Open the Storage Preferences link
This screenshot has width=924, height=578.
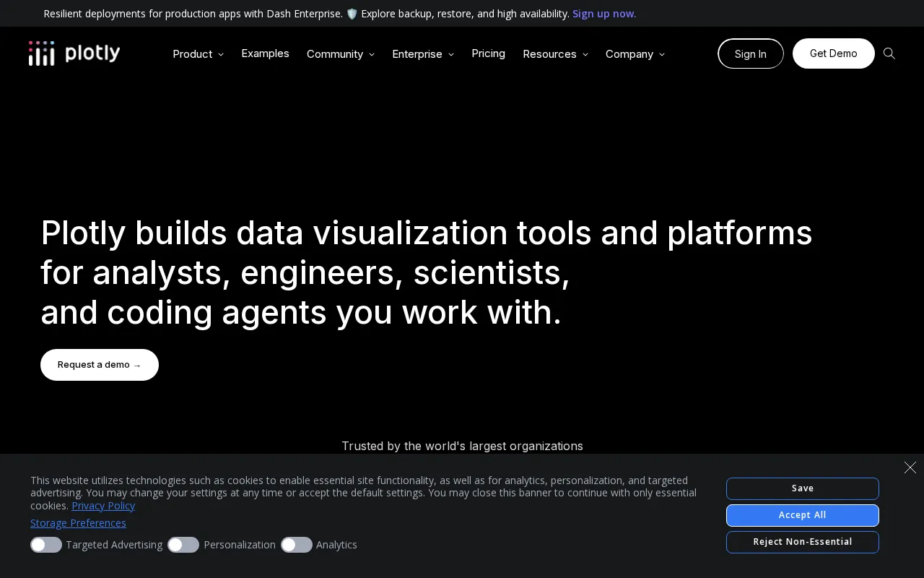click(x=78, y=523)
